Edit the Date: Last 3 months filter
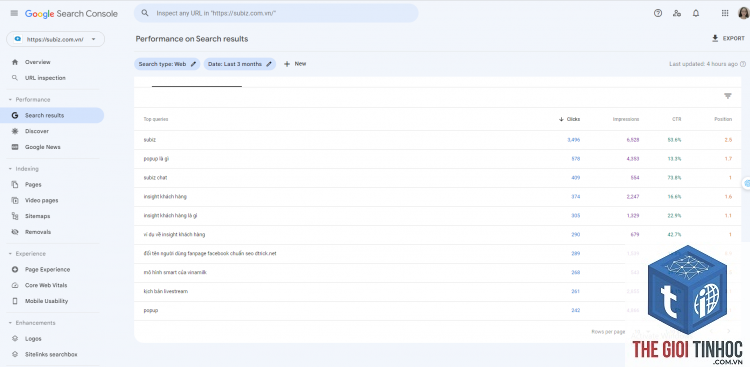Screen dimensions: 750x367 point(240,64)
